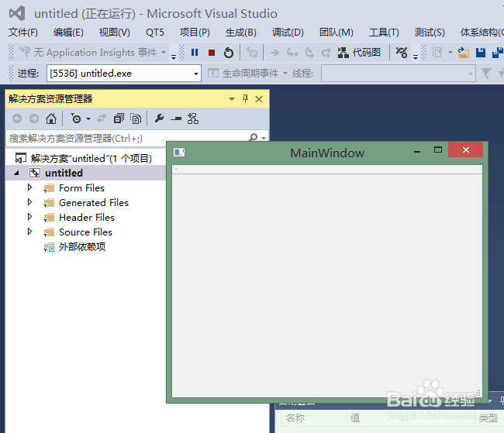Viewport: 504px width, 433px height.
Task: Click the 名称 column header in watch panel
Action: [295, 418]
